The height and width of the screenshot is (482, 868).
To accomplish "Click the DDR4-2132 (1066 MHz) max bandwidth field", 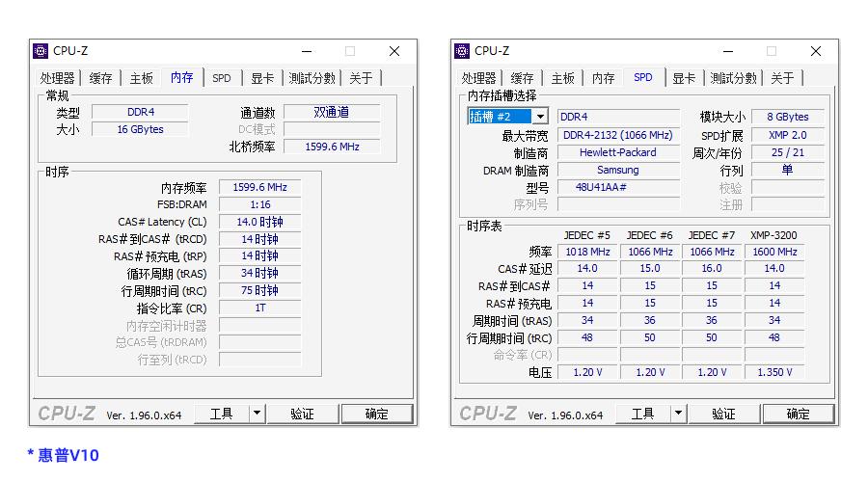I will pyautogui.click(x=618, y=135).
